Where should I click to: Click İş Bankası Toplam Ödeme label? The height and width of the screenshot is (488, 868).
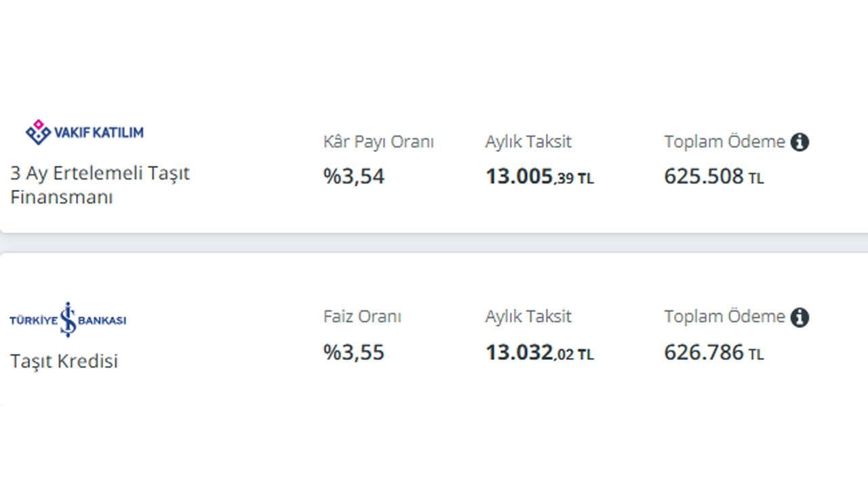pos(724,317)
